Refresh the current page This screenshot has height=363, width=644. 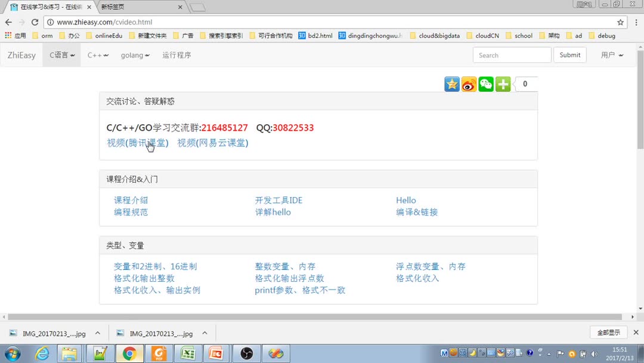point(35,21)
